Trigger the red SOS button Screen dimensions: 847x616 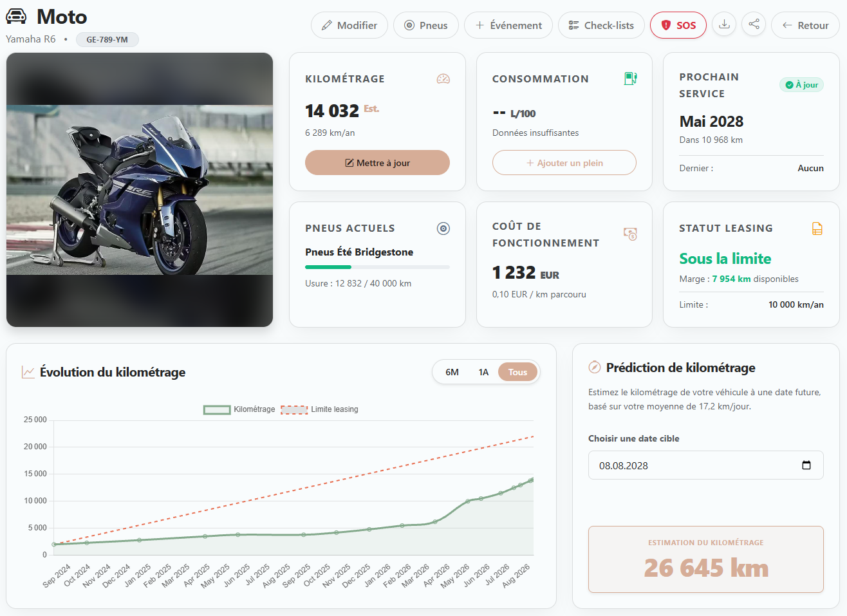(x=678, y=25)
